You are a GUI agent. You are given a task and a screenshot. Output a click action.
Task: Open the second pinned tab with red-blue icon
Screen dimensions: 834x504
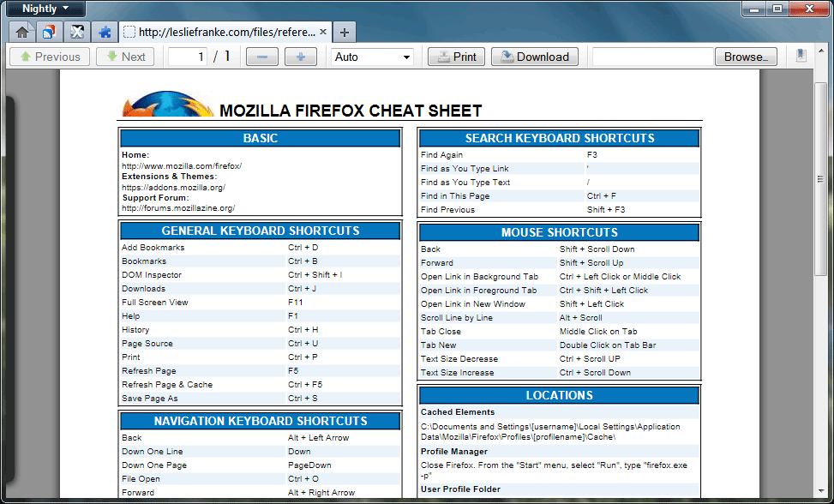coord(50,33)
